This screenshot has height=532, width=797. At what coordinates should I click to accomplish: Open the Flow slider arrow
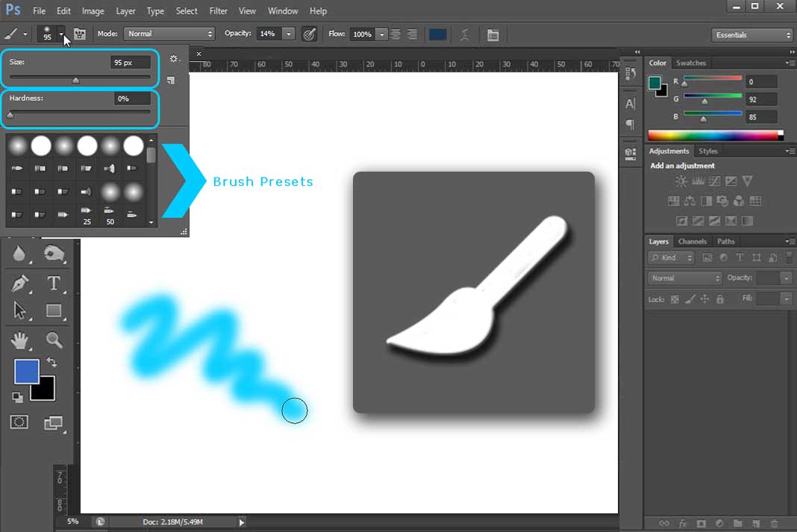tap(381, 34)
